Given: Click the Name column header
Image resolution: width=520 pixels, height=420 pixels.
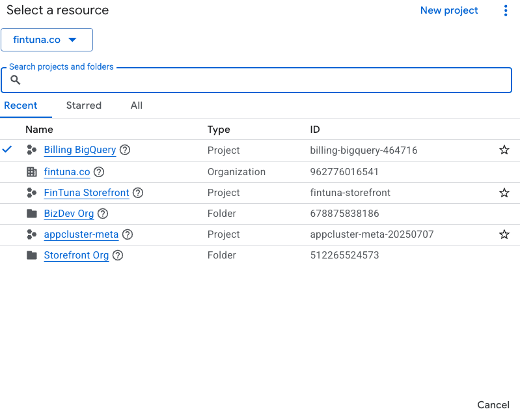Looking at the screenshot, I should 39,130.
